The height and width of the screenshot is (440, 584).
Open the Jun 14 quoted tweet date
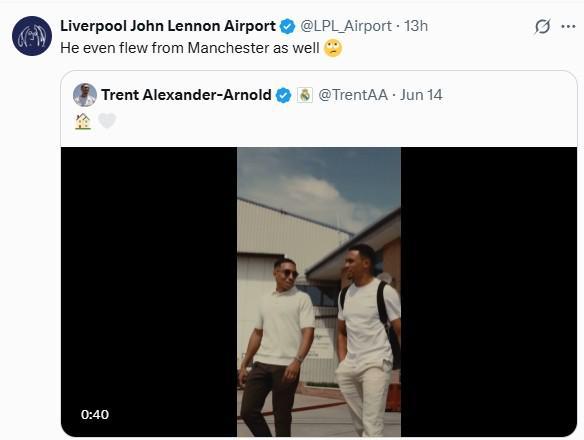coord(421,95)
